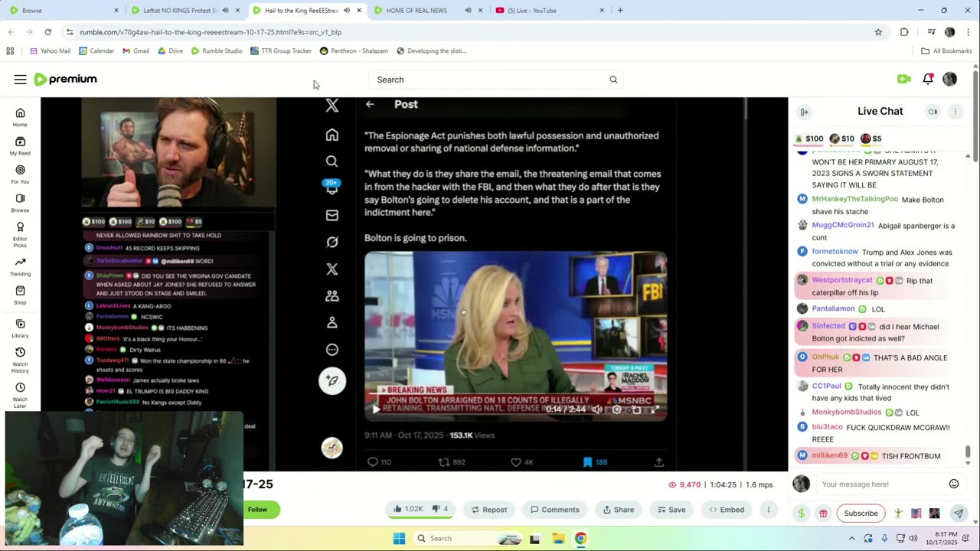The width and height of the screenshot is (980, 551).
Task: Click the Share button
Action: coord(619,510)
